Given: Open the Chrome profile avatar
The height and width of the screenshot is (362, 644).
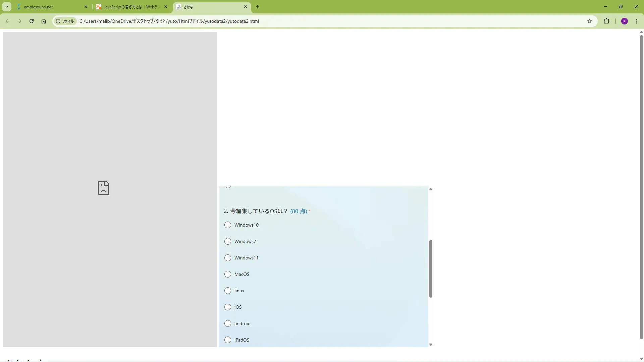Looking at the screenshot, I should pos(624,21).
